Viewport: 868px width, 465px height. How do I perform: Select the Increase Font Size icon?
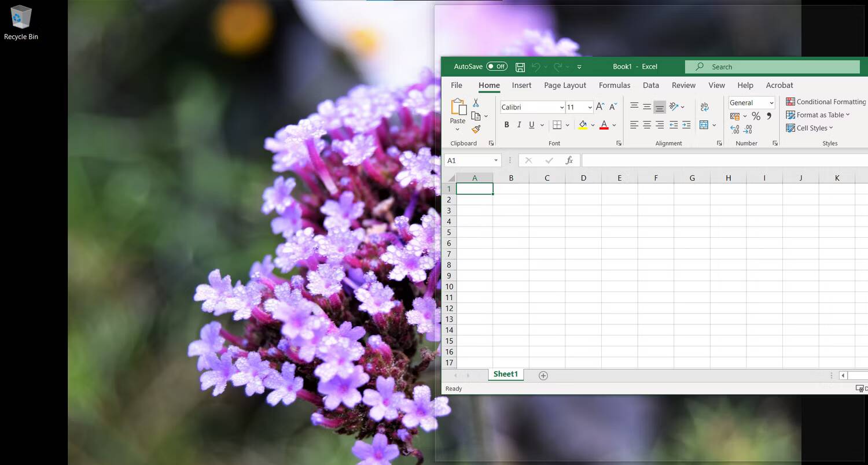point(599,106)
